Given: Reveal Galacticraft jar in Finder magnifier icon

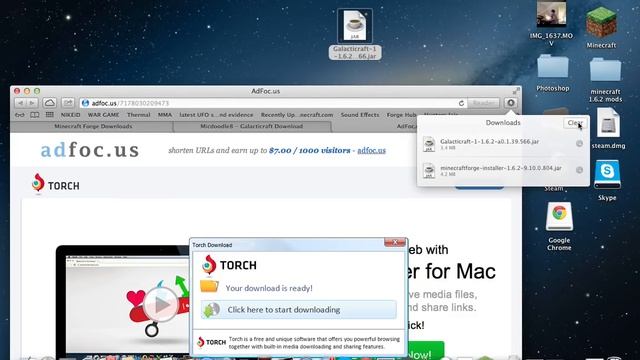Looking at the screenshot, I should (x=579, y=143).
